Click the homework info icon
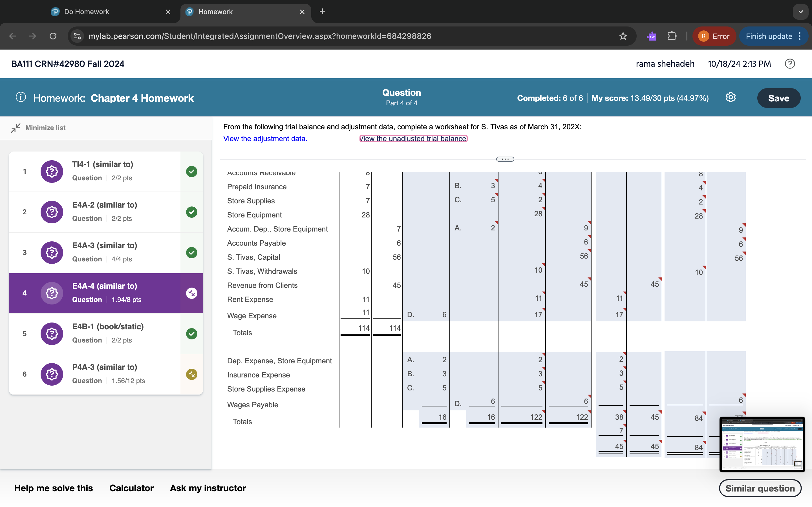This screenshot has width=812, height=507. 21,97
